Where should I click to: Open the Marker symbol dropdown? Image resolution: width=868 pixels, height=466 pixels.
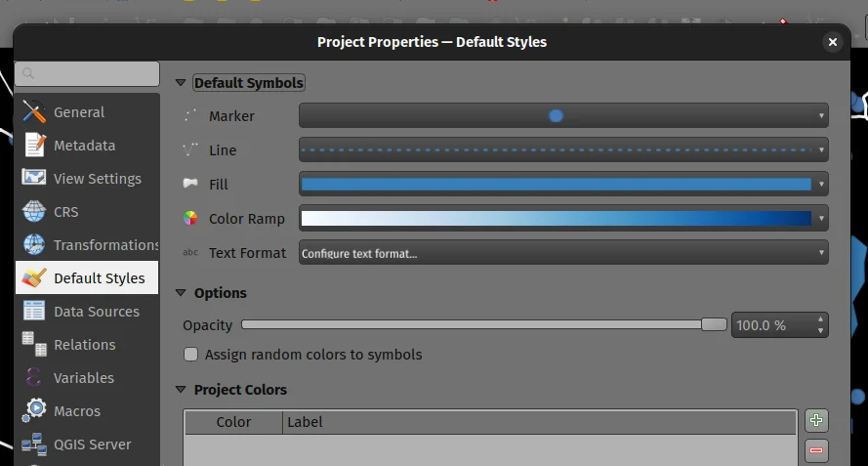[x=821, y=116]
